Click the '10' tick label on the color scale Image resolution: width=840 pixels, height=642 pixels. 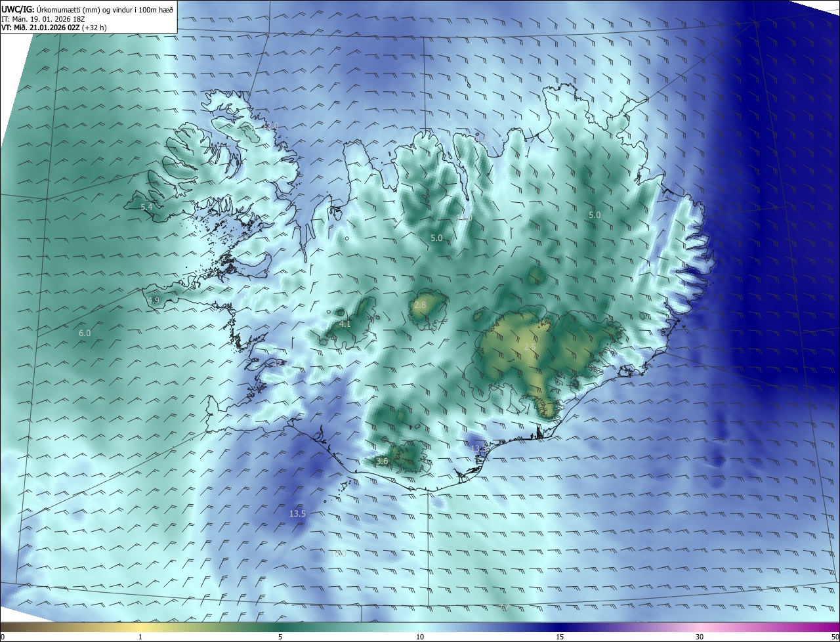pos(420,637)
